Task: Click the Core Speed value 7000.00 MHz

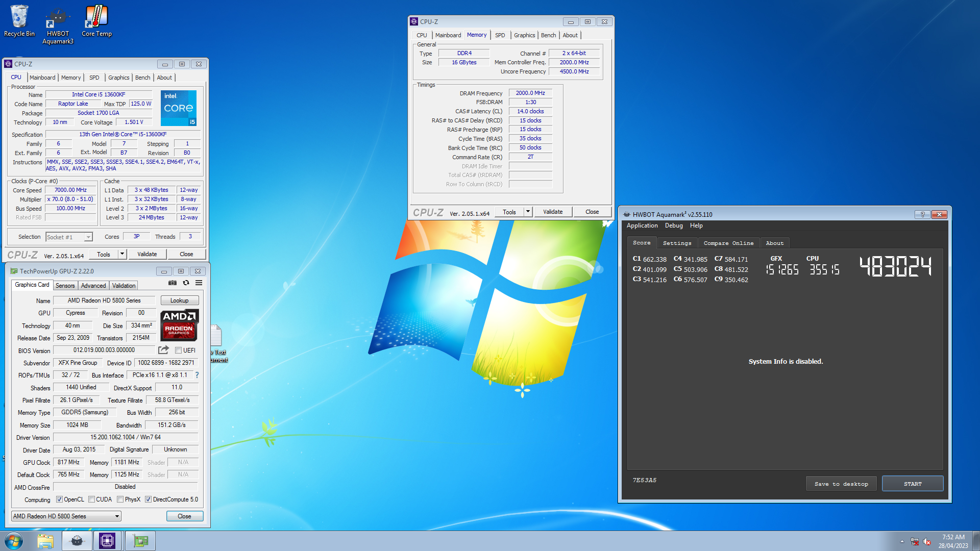Action: [71, 190]
